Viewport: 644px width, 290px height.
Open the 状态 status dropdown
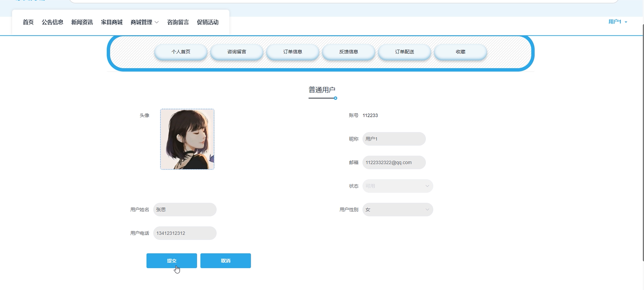[397, 186]
